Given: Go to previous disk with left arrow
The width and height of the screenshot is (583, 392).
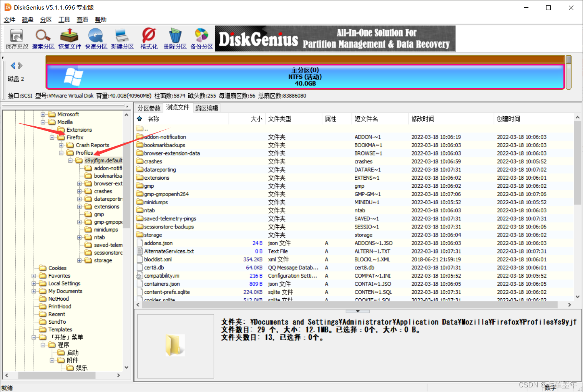Looking at the screenshot, I should click(13, 66).
